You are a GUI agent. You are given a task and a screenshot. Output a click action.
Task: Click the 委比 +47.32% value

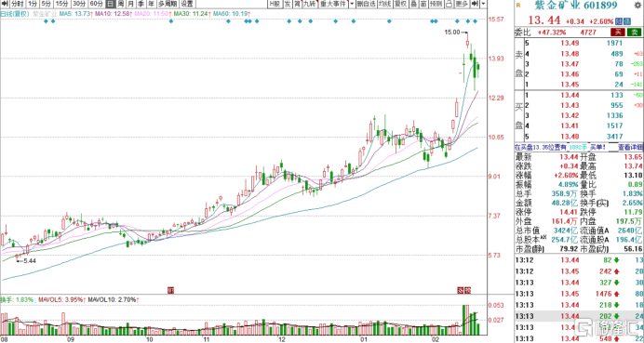[x=552, y=33]
